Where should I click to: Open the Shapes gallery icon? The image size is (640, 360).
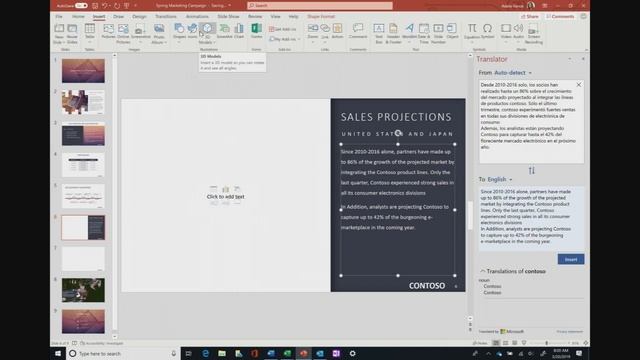tap(179, 28)
